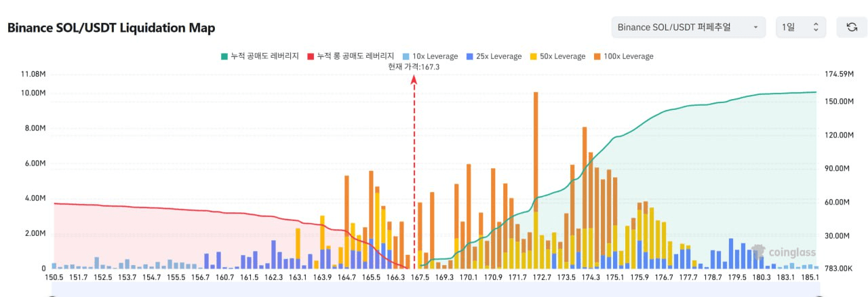The width and height of the screenshot is (868, 297).
Task: Click the 2.00M y-axis label
Action: (35, 234)
